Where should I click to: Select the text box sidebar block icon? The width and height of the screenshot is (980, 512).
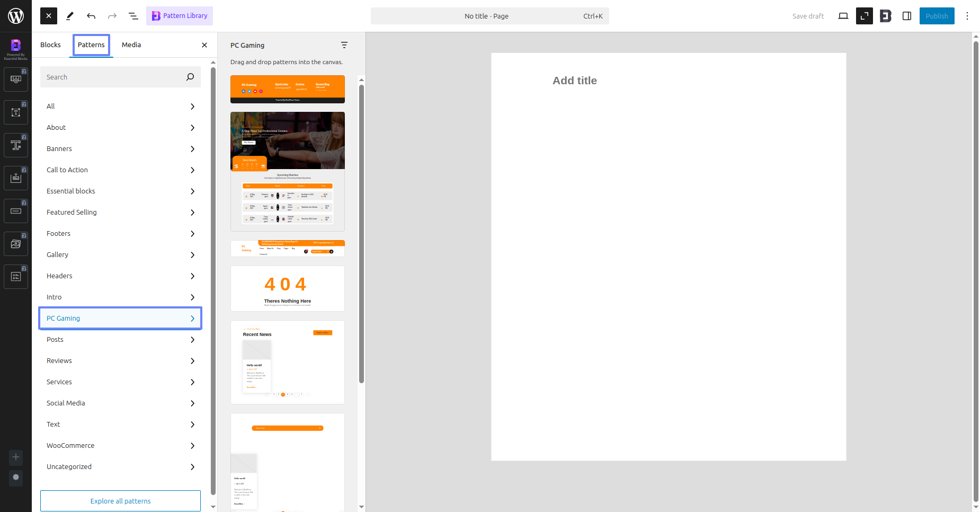click(x=16, y=112)
